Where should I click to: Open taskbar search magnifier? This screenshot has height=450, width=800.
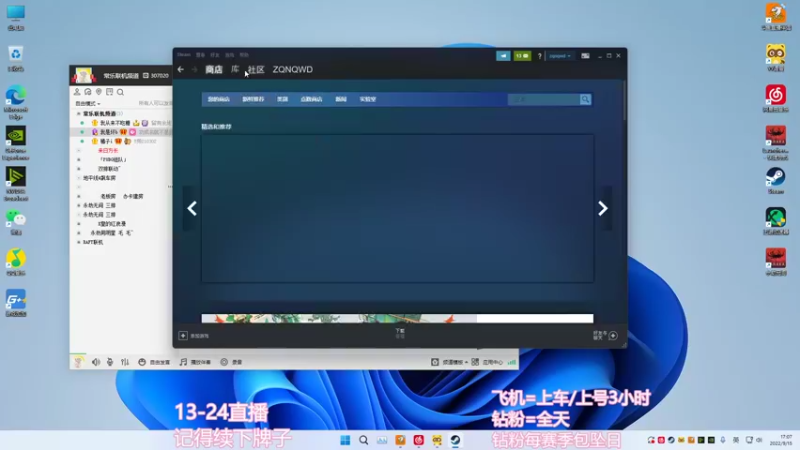click(x=363, y=440)
